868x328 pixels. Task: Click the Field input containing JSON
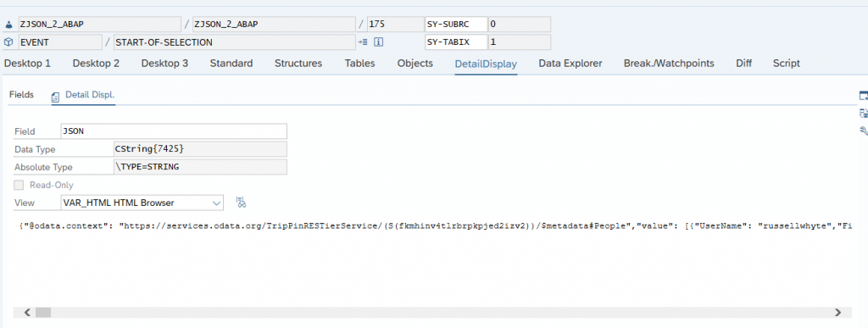pos(173,131)
